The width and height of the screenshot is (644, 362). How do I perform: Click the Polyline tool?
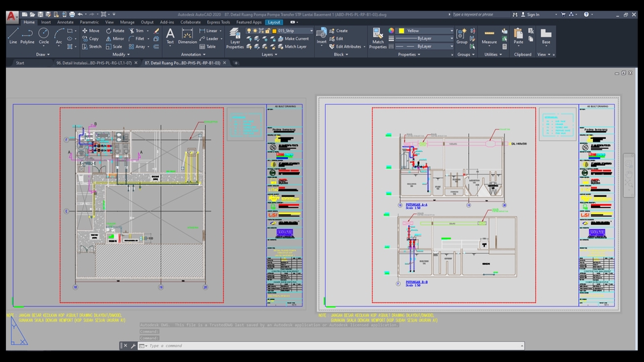pyautogui.click(x=27, y=34)
